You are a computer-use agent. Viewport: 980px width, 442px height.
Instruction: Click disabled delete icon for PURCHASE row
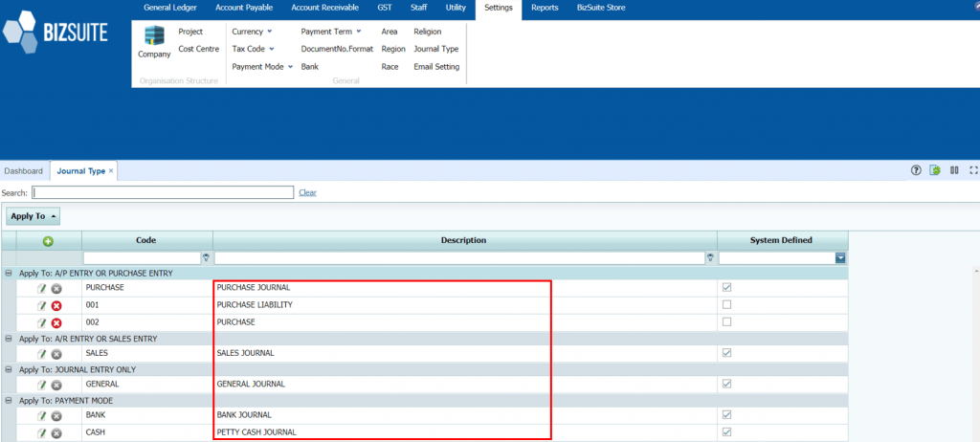pos(56,288)
